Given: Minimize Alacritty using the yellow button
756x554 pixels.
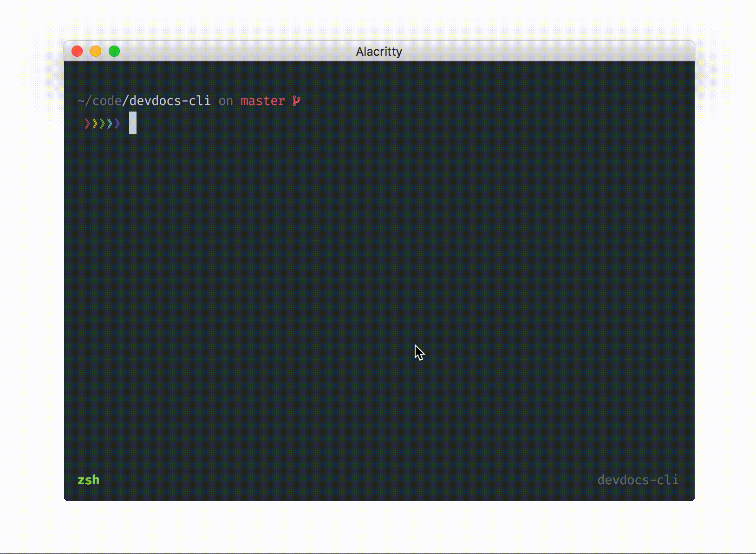Looking at the screenshot, I should [x=96, y=51].
